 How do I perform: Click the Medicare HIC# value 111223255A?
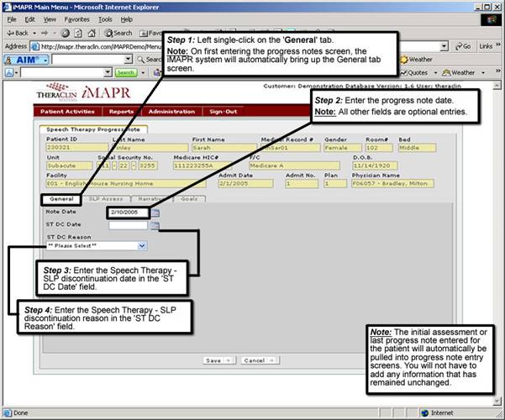pos(203,165)
